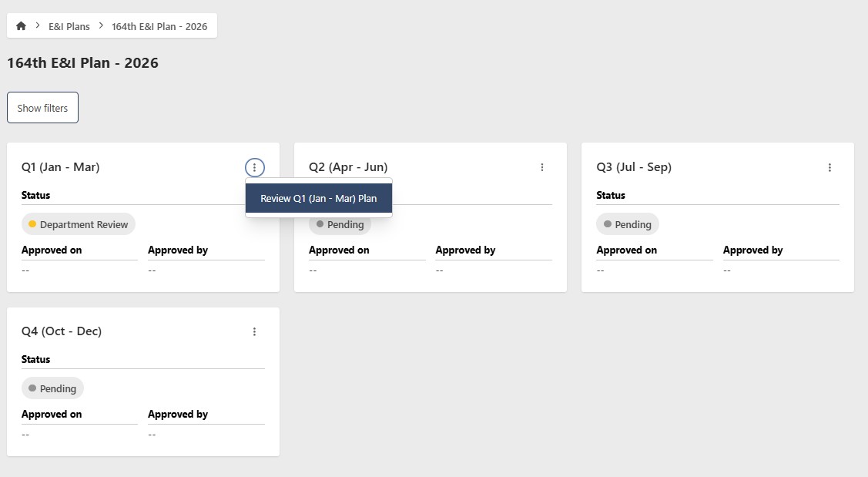Open the Q4 (Oct - Dec) three-dot menu
Screen dimensions: 868x477
click(254, 331)
